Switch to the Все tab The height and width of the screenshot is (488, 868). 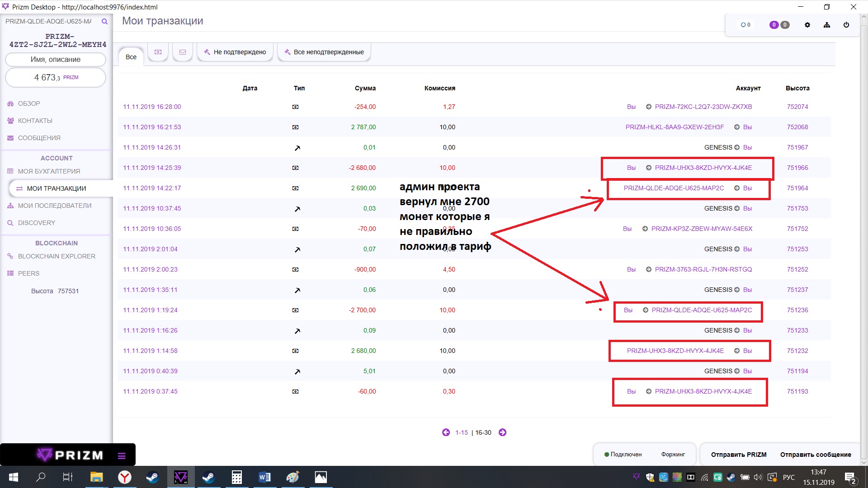tap(131, 57)
